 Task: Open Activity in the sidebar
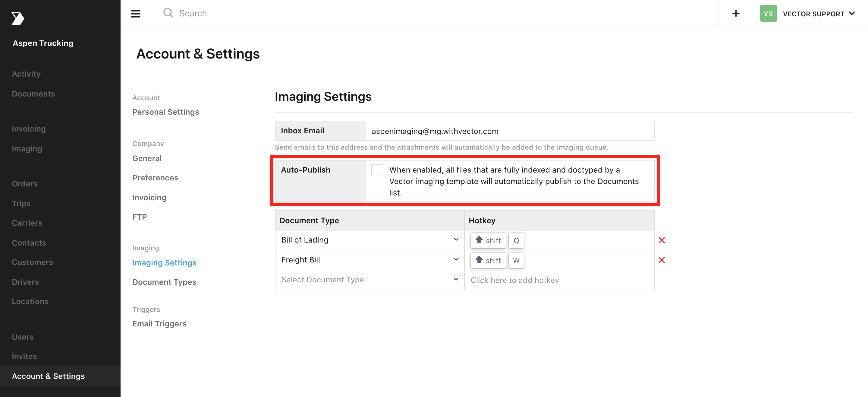point(26,74)
